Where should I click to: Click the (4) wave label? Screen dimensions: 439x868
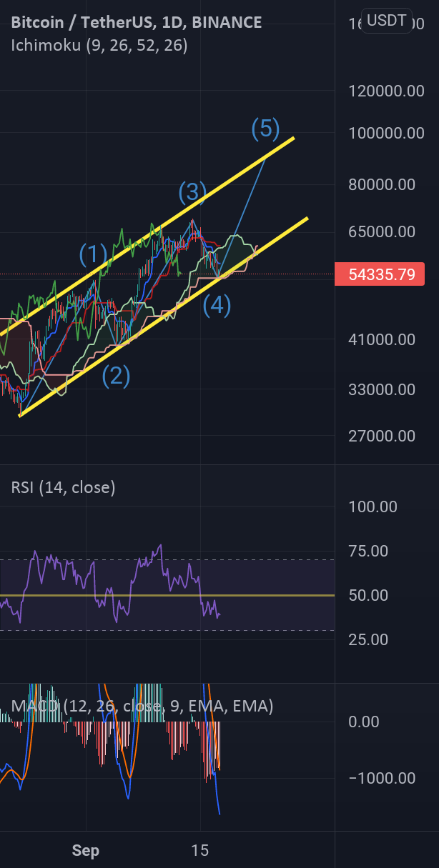tap(217, 306)
